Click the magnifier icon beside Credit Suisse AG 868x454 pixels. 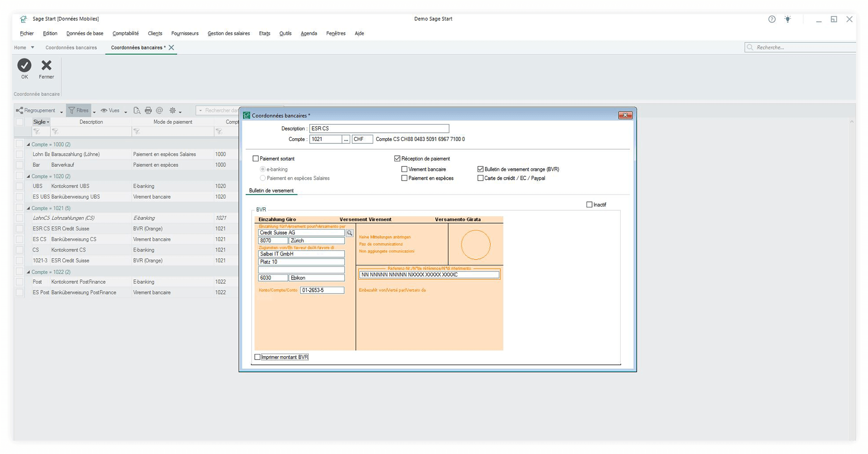(x=350, y=233)
